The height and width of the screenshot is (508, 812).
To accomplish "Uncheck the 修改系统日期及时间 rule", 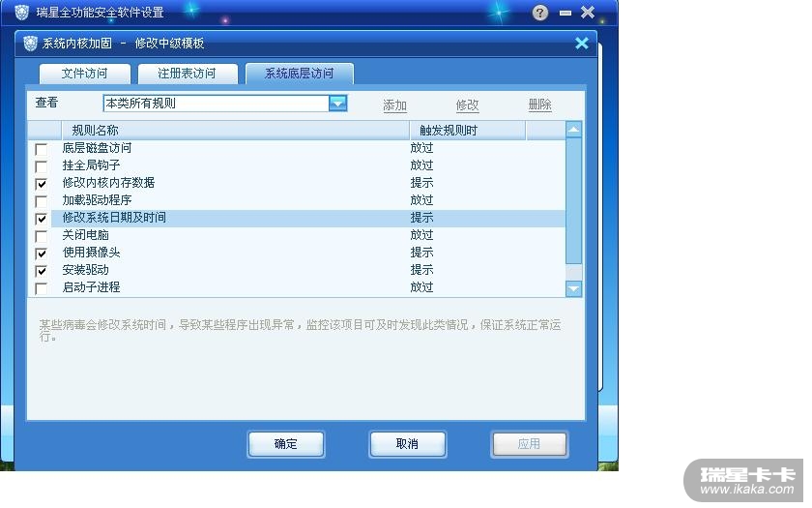I will 41,219.
